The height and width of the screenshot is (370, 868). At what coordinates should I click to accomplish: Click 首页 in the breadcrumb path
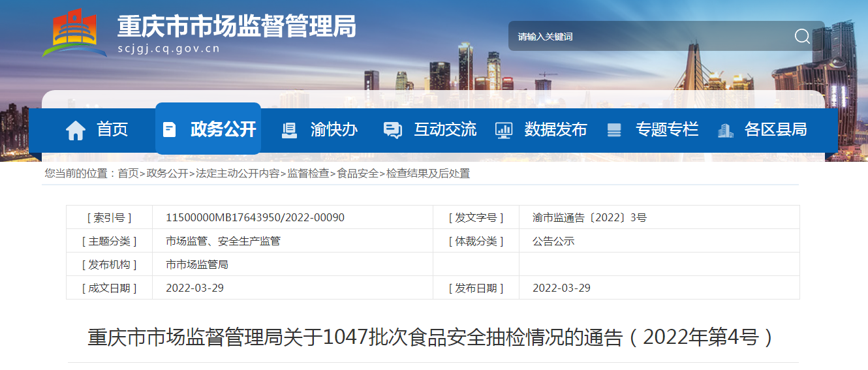point(128,174)
